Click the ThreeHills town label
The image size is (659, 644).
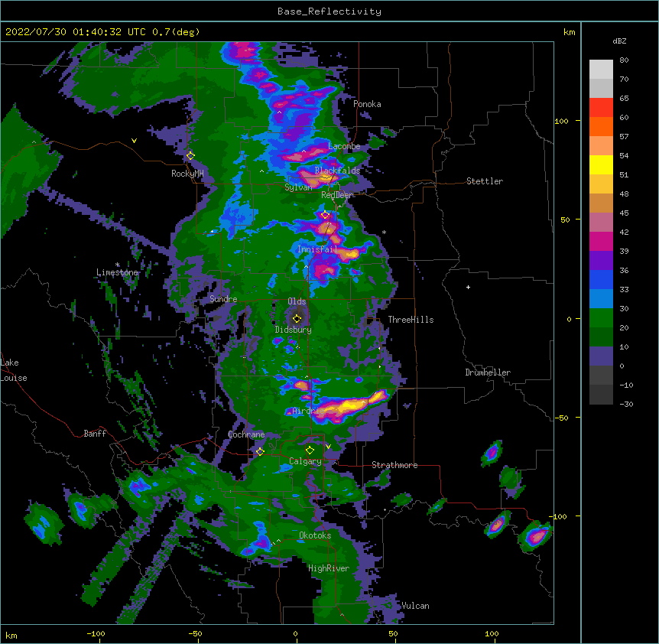(411, 320)
